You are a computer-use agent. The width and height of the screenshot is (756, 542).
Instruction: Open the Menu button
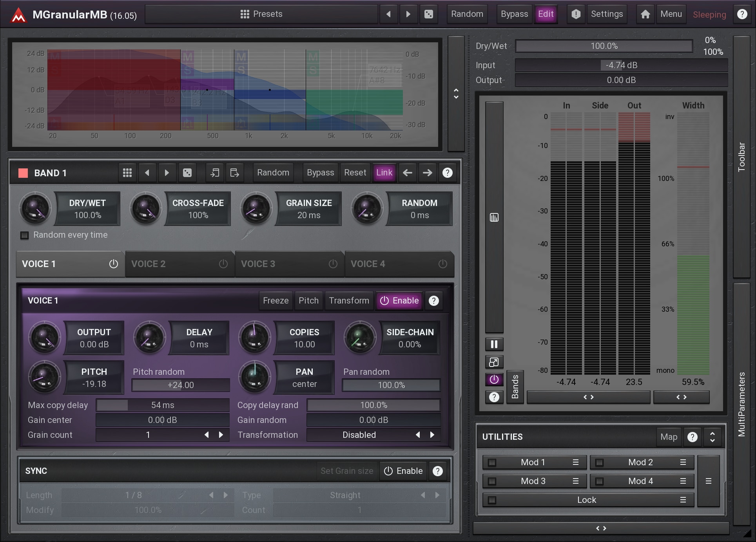coord(671,14)
